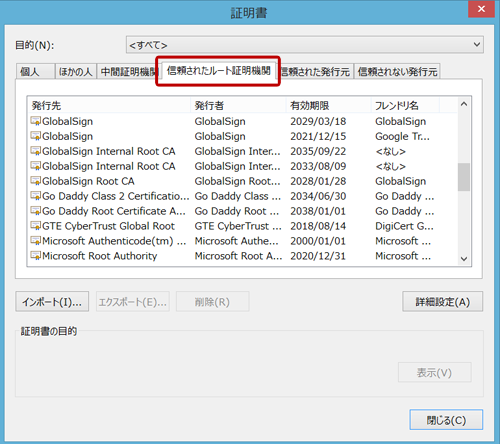The width and height of the screenshot is (500, 444).
Task: Click the 閉じる(C) button
Action: coord(446,420)
